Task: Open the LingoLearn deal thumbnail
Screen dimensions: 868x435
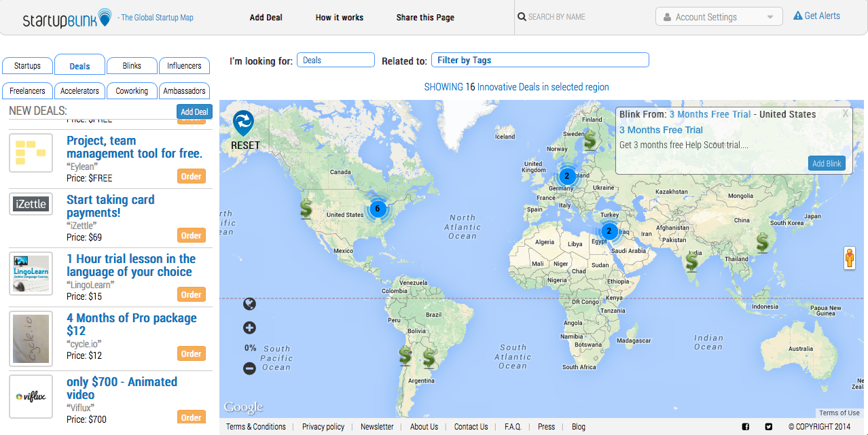Action: (x=31, y=274)
